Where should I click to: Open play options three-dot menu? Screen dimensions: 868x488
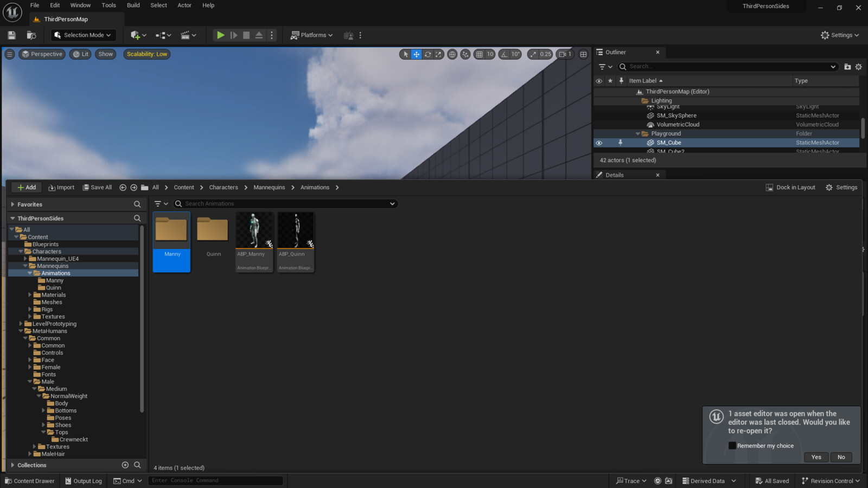(272, 35)
